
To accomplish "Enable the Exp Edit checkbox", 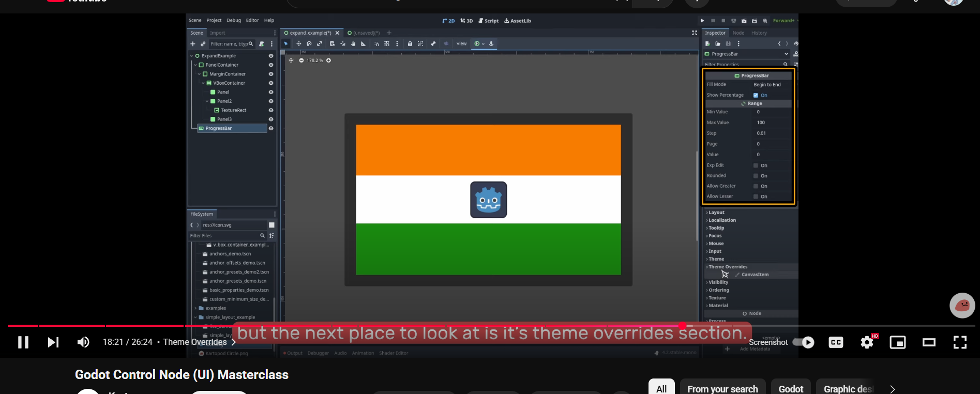I will 756,165.
